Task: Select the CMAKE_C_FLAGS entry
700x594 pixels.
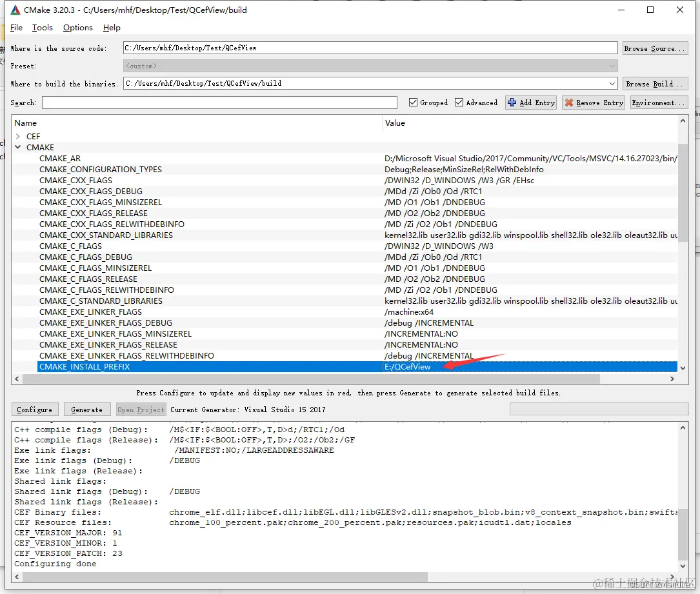Action: (x=70, y=246)
